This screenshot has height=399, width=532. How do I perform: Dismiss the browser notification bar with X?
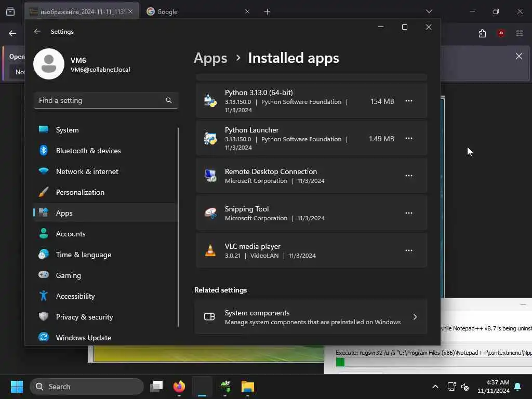click(x=519, y=56)
